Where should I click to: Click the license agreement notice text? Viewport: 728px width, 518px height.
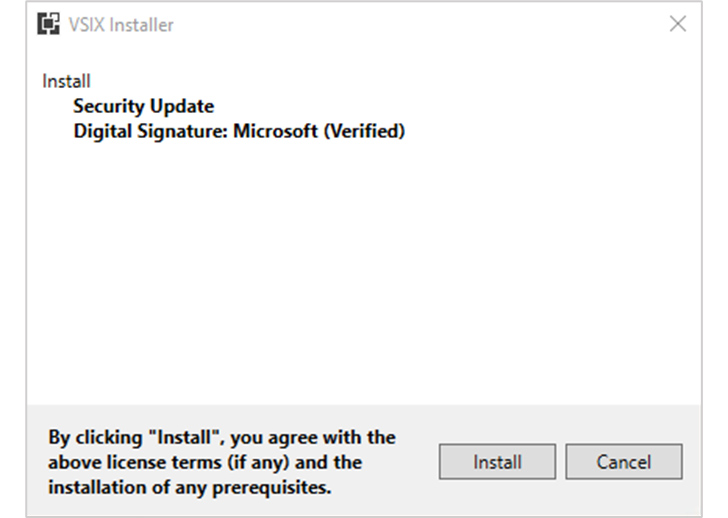coord(222,462)
